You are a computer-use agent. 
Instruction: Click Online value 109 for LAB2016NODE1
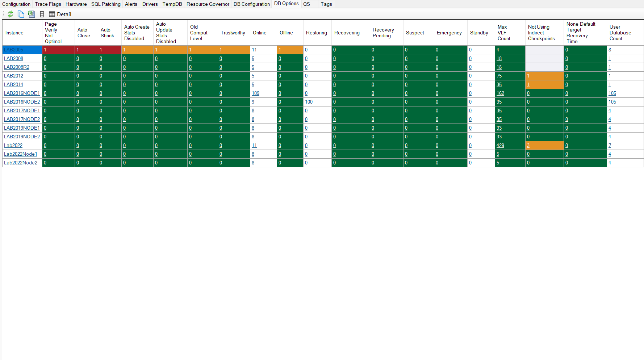point(255,93)
